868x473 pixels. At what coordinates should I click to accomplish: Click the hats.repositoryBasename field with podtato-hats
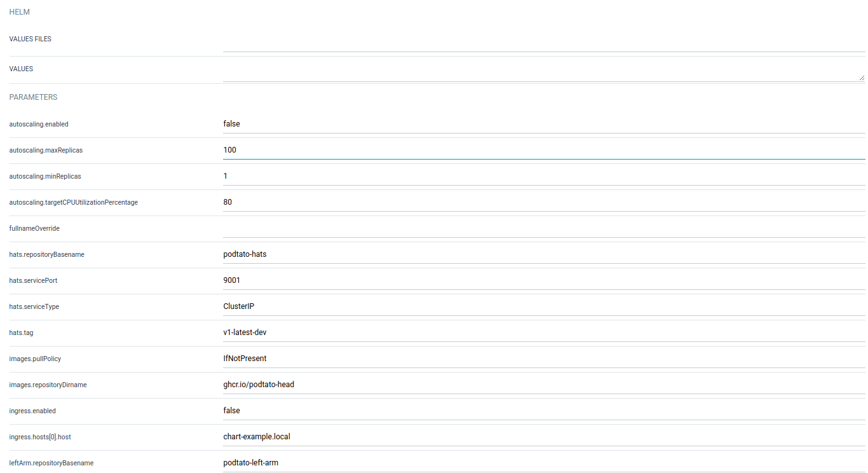point(543,254)
